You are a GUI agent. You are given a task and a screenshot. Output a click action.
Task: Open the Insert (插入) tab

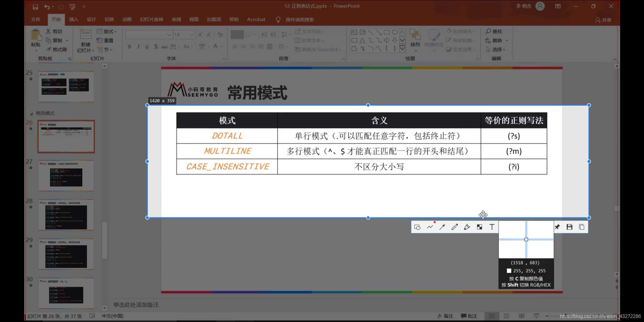click(74, 19)
